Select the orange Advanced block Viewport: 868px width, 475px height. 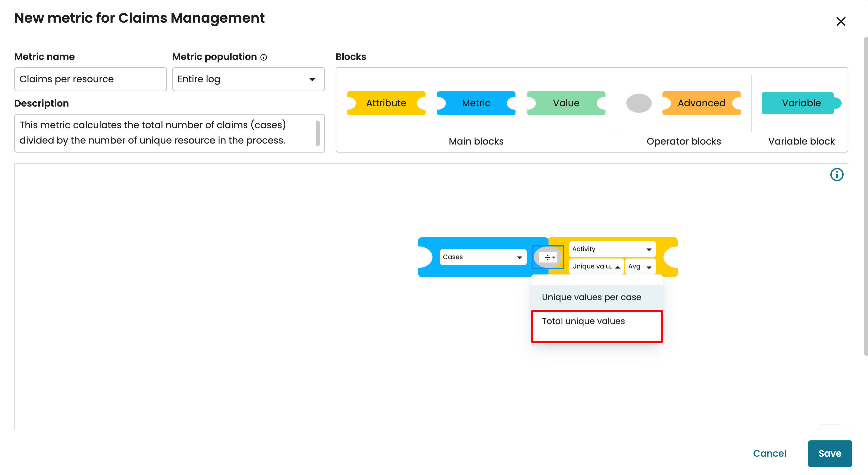701,103
